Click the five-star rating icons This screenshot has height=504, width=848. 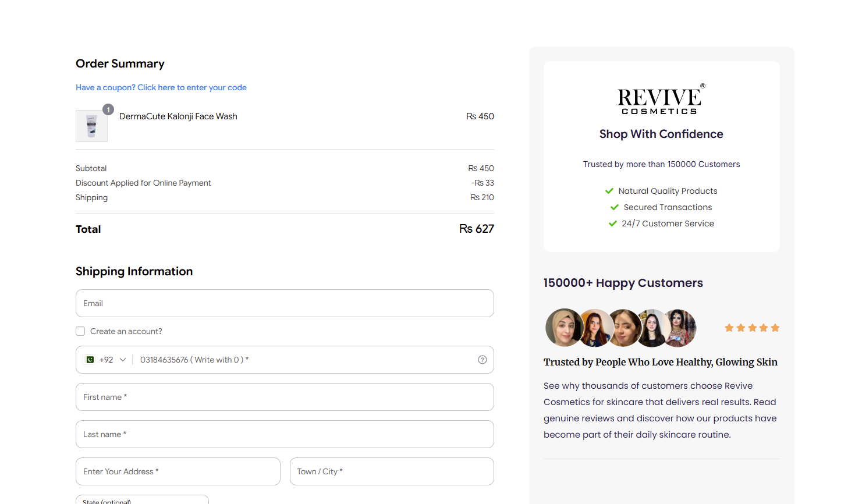coord(752,328)
